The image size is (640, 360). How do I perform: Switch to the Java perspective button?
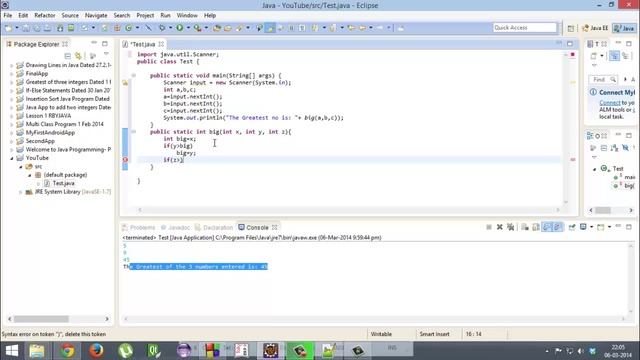click(625, 28)
